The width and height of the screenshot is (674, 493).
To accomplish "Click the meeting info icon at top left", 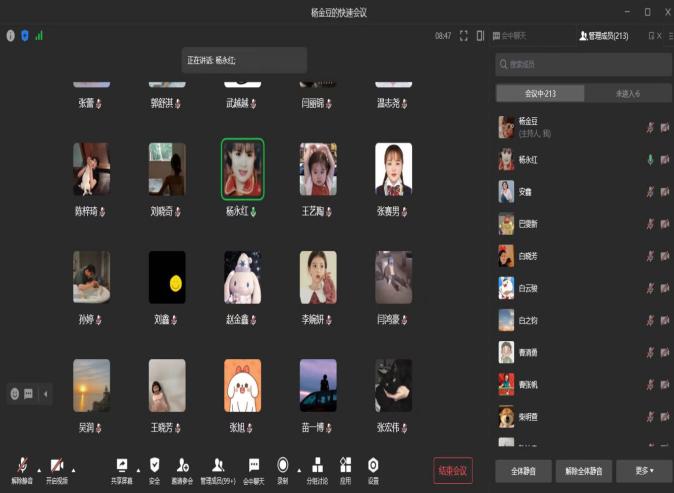I will pos(11,36).
